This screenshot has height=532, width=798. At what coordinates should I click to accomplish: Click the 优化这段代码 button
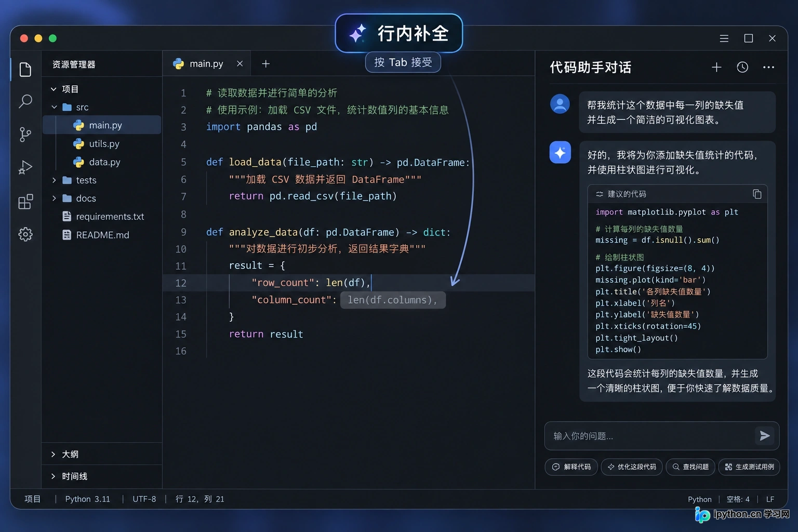coord(632,467)
